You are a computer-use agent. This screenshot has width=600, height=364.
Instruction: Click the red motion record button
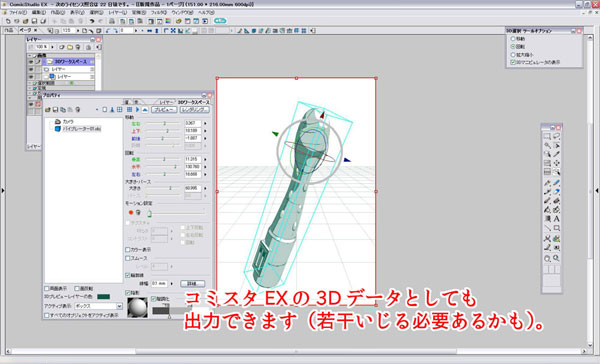pyautogui.click(x=131, y=212)
